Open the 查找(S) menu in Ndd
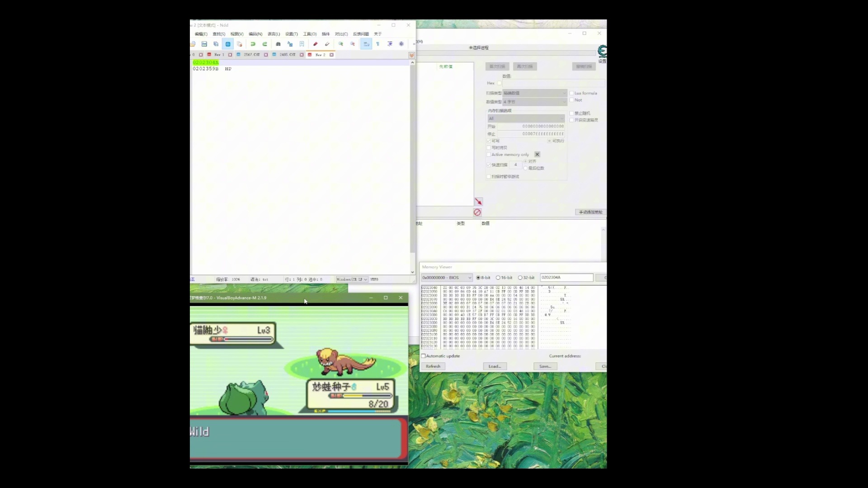 coord(219,34)
